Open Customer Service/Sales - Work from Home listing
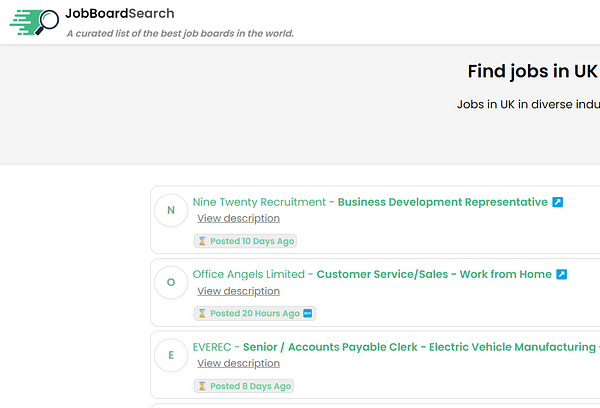Viewport: 600px width, 408px height. [434, 274]
